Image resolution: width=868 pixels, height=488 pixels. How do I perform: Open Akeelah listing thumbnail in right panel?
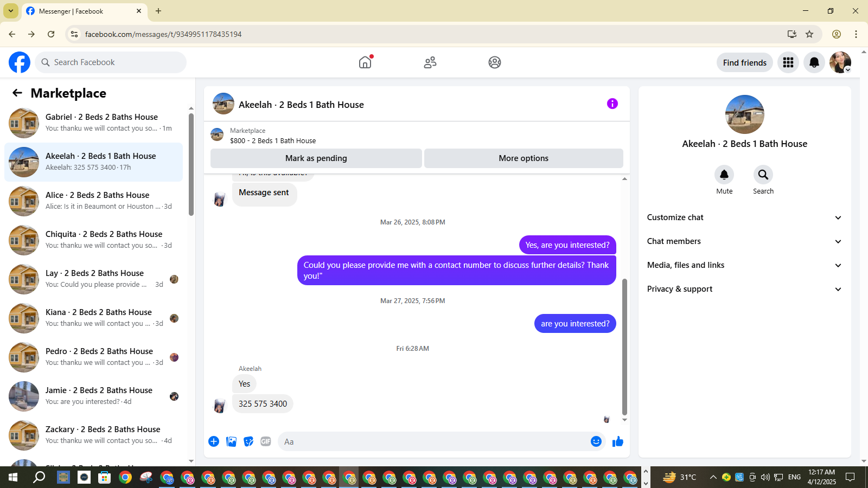click(745, 114)
